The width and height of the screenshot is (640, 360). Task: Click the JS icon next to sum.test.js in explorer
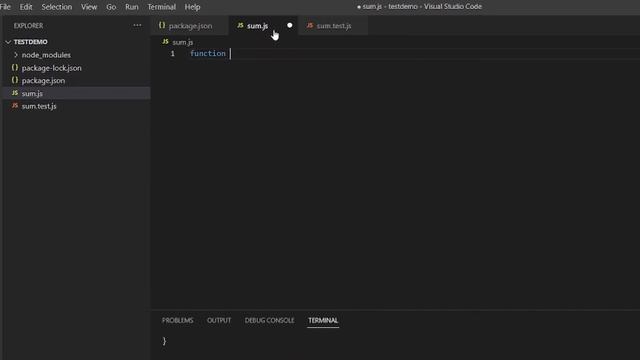pyautogui.click(x=15, y=106)
